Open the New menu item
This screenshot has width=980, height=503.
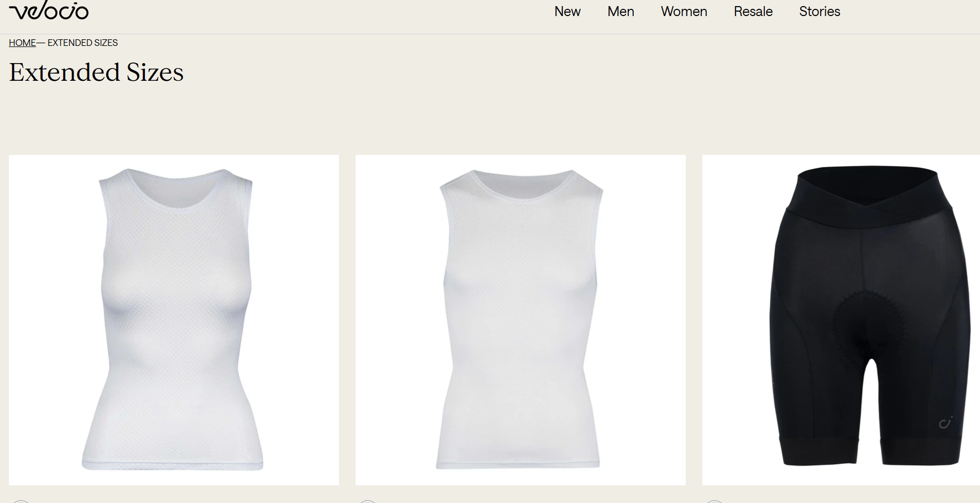click(567, 12)
